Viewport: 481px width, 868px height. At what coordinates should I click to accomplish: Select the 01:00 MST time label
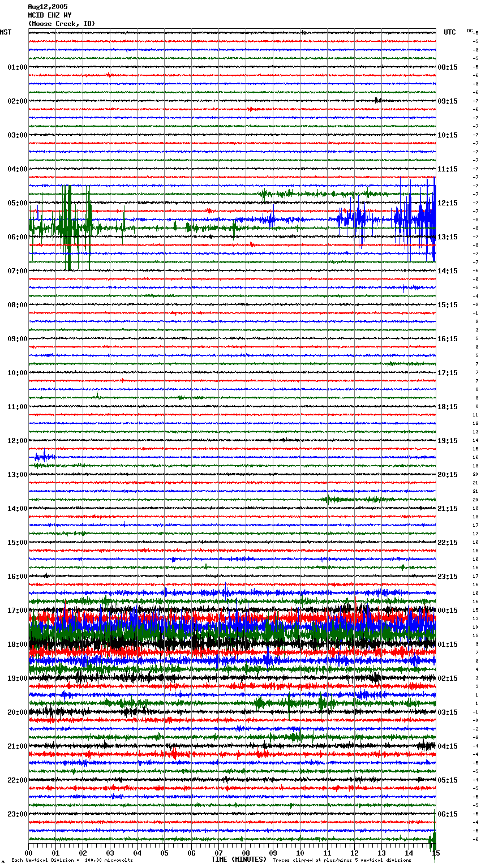coord(18,67)
